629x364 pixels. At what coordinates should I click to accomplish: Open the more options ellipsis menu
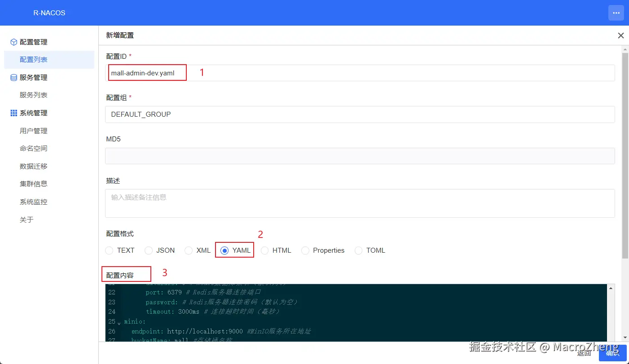616,13
